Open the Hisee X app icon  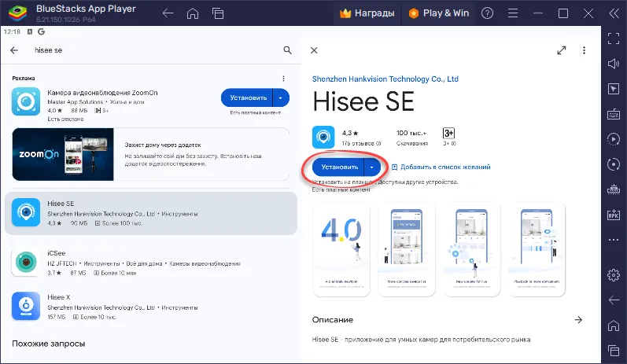click(26, 306)
